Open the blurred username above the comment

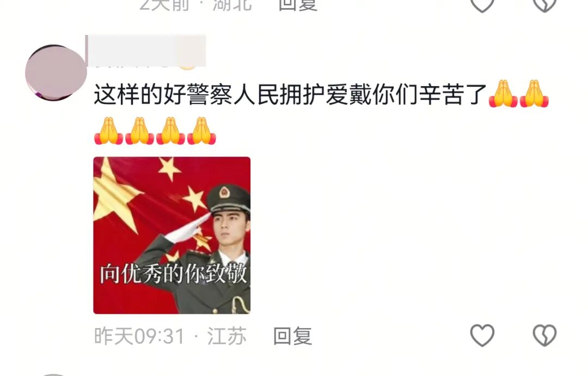point(146,51)
